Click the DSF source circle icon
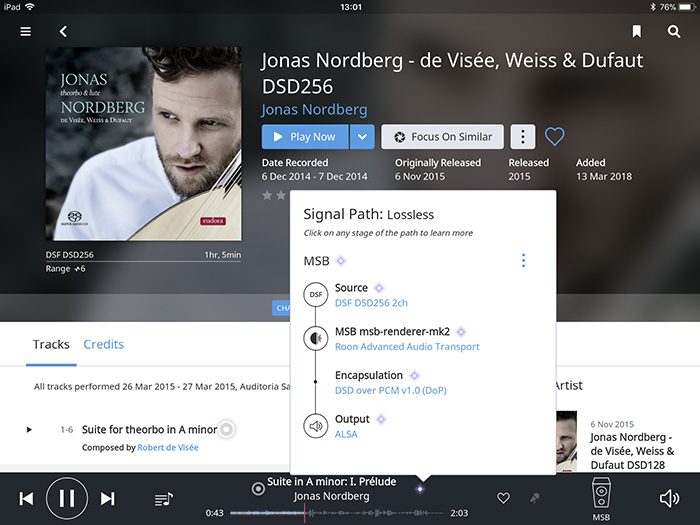Screen dimensions: 700x525 (316, 294)
